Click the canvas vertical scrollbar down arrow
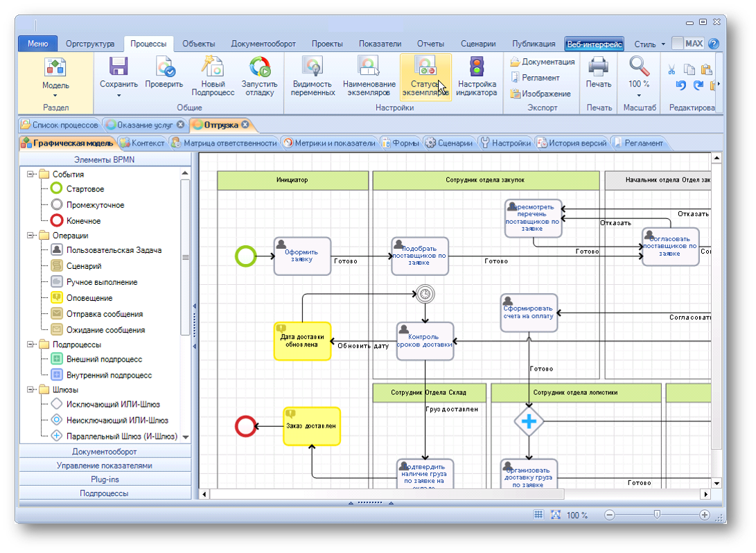The height and width of the screenshot is (553, 756). pyautogui.click(x=717, y=483)
